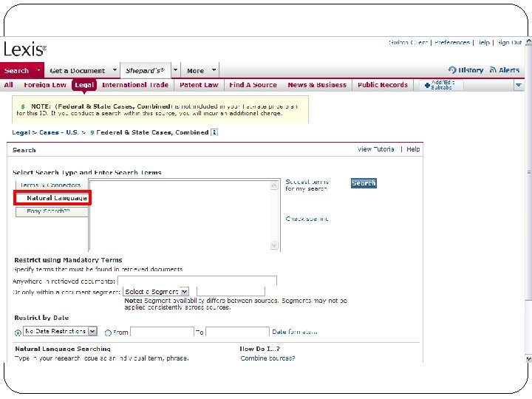Click the Legal breadcrumb link
The height and width of the screenshot is (399, 532).
click(21, 132)
